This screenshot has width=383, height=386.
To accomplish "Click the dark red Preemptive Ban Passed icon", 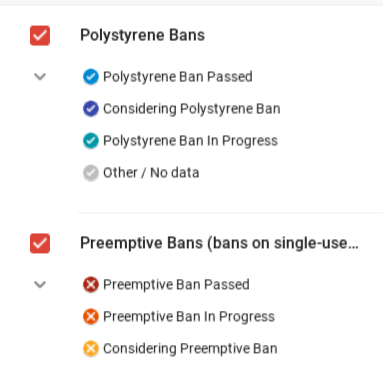I will [x=91, y=285].
